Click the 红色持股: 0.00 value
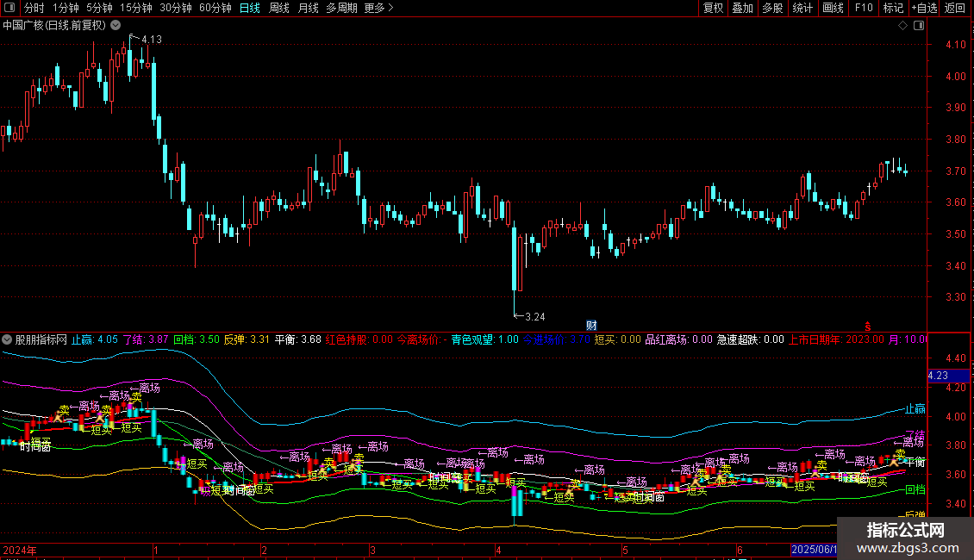This screenshot has height=560, width=974. [359, 339]
